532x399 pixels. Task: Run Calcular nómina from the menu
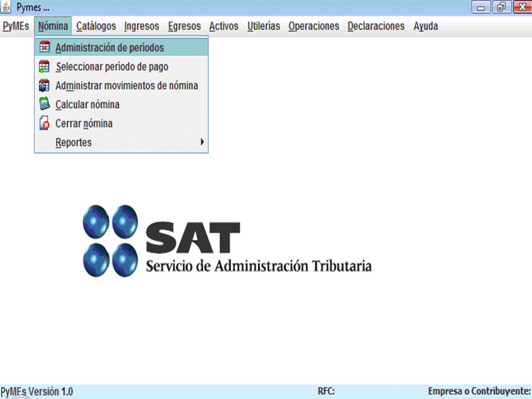click(121, 105)
